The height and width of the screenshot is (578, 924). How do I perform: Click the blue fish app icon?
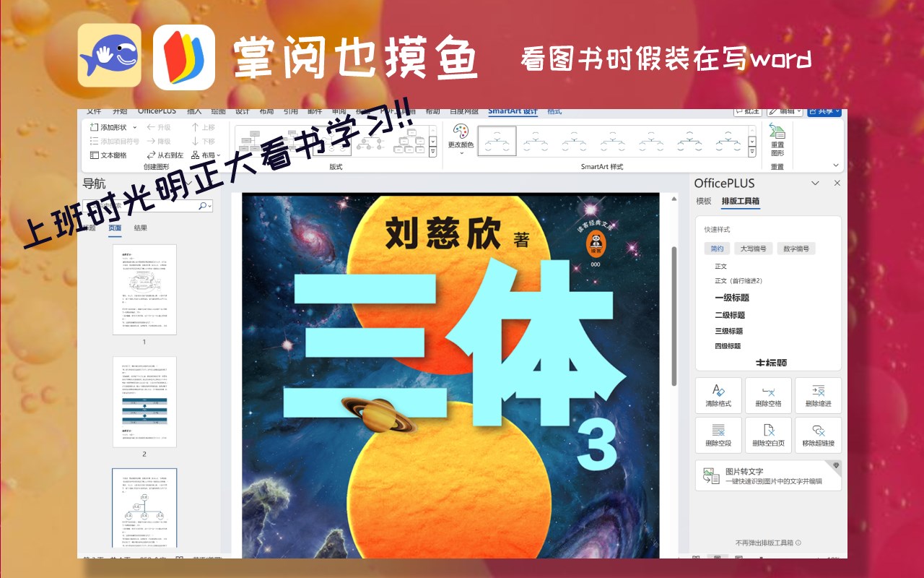tap(109, 56)
